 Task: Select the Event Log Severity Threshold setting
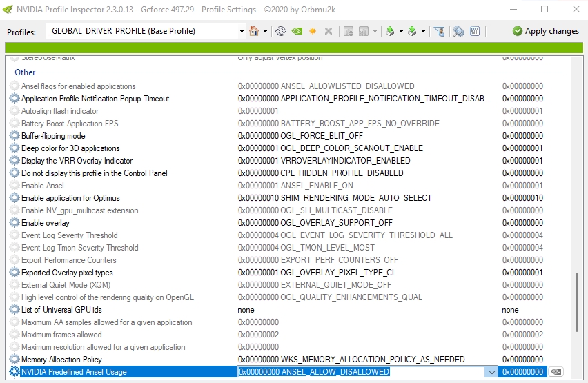click(x=70, y=235)
